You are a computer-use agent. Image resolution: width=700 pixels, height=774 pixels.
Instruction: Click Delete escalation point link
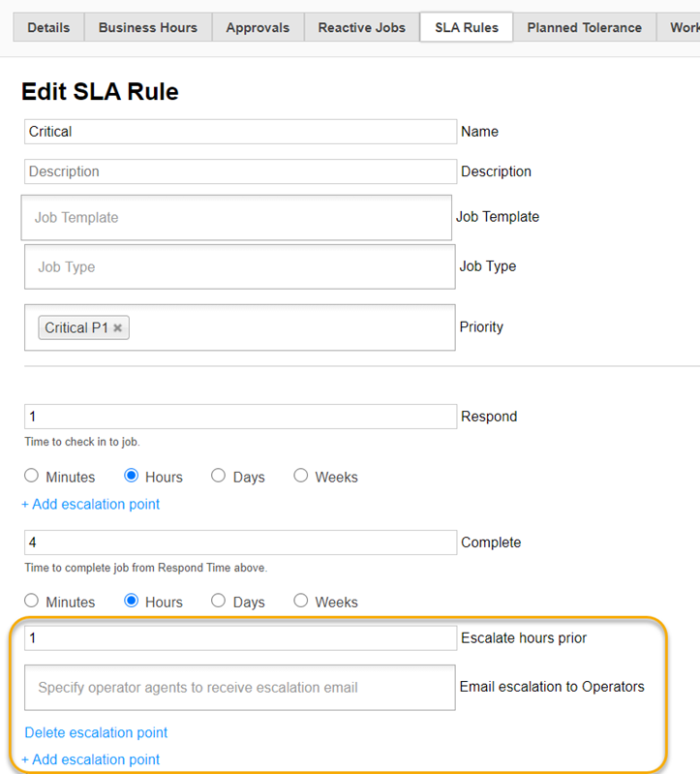pyautogui.click(x=96, y=732)
